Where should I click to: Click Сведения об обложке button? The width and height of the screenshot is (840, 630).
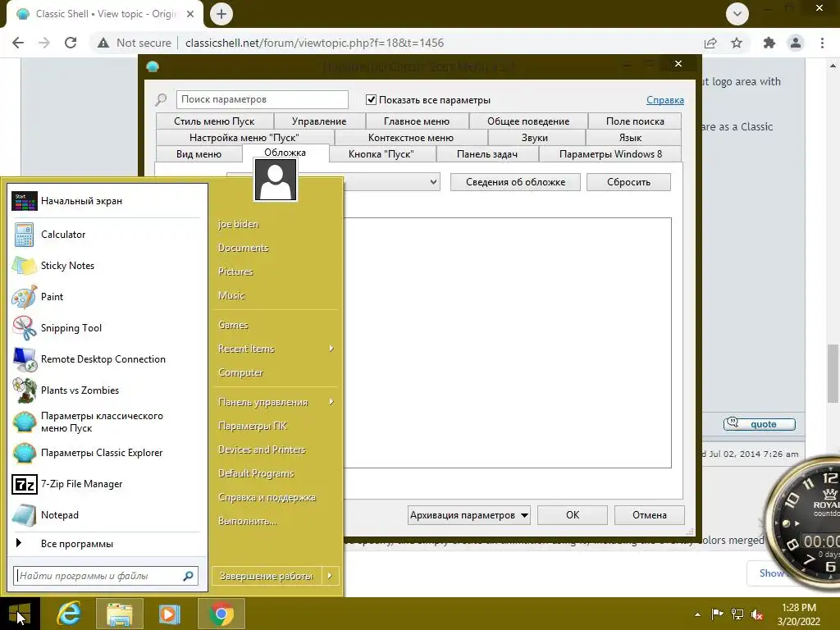[515, 182]
